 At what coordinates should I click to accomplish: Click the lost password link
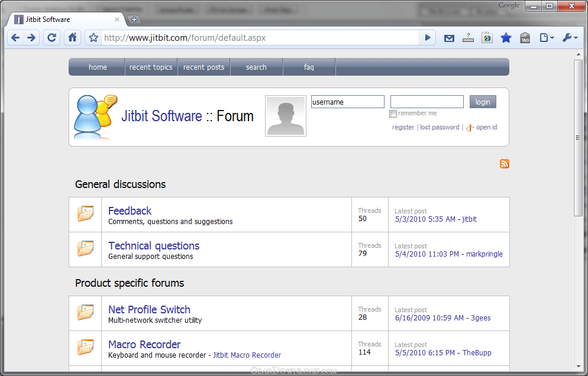tap(440, 127)
